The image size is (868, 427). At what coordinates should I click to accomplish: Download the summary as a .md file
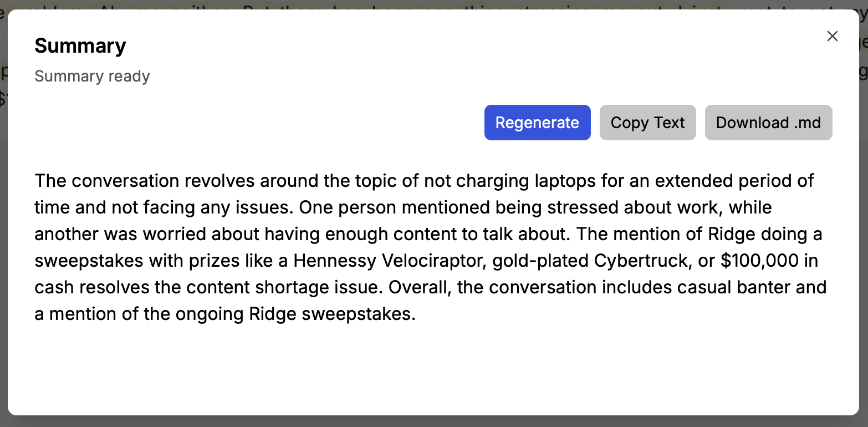click(768, 123)
